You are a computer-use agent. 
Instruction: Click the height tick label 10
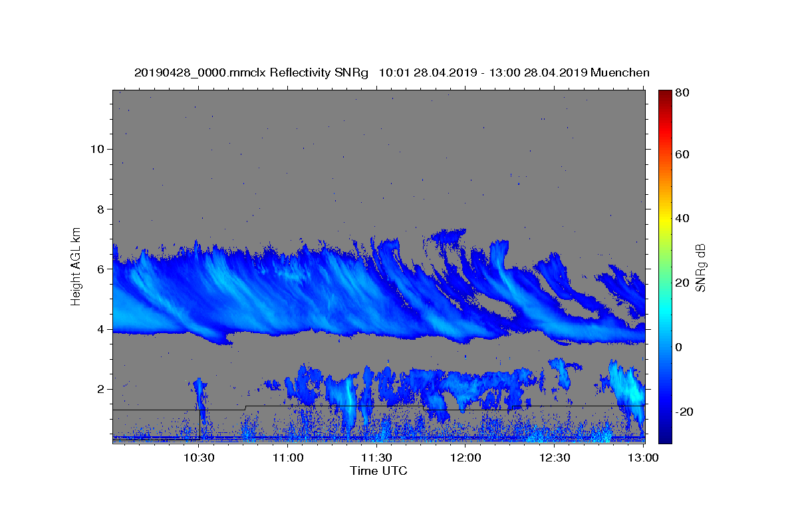96,149
